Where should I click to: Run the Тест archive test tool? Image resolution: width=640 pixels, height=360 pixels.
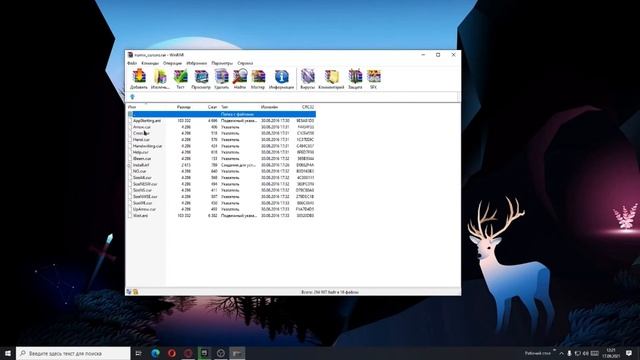pos(180,79)
